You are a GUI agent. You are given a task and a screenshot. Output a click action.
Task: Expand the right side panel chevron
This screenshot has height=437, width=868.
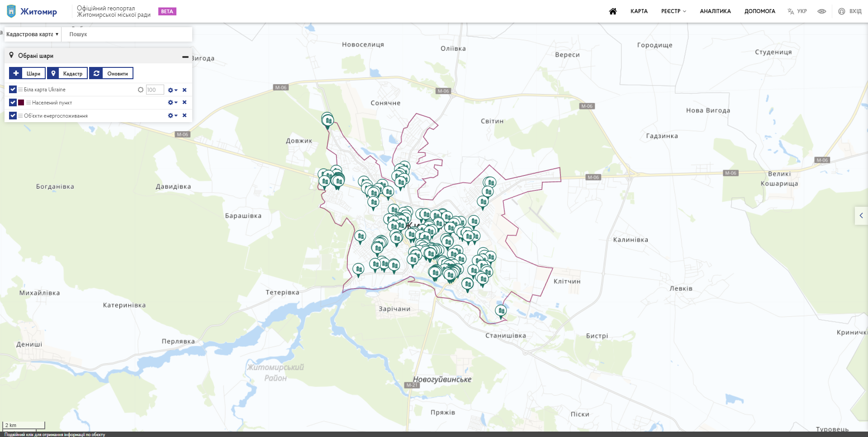[861, 216]
